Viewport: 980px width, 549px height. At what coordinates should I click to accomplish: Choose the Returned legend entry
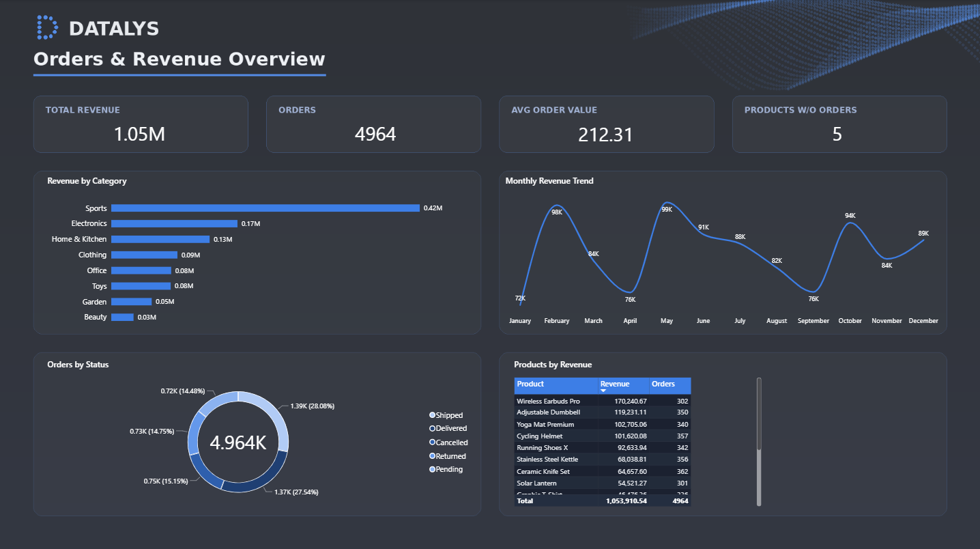coord(448,456)
